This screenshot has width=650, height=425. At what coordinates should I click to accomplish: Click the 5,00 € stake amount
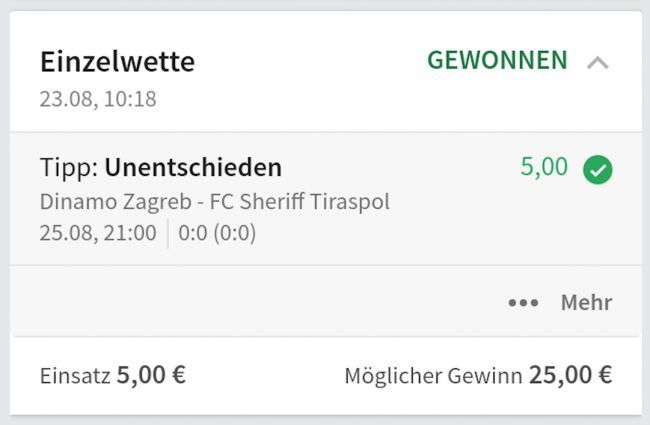[x=151, y=376]
